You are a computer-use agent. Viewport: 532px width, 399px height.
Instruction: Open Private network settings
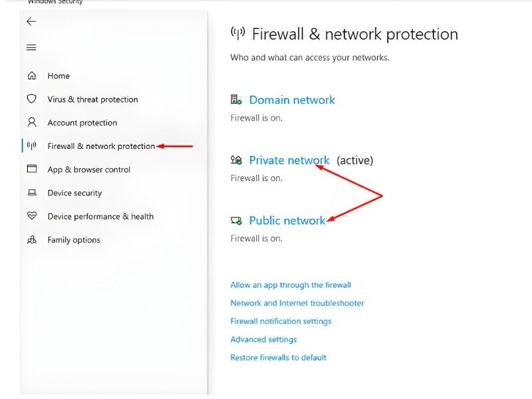point(289,160)
